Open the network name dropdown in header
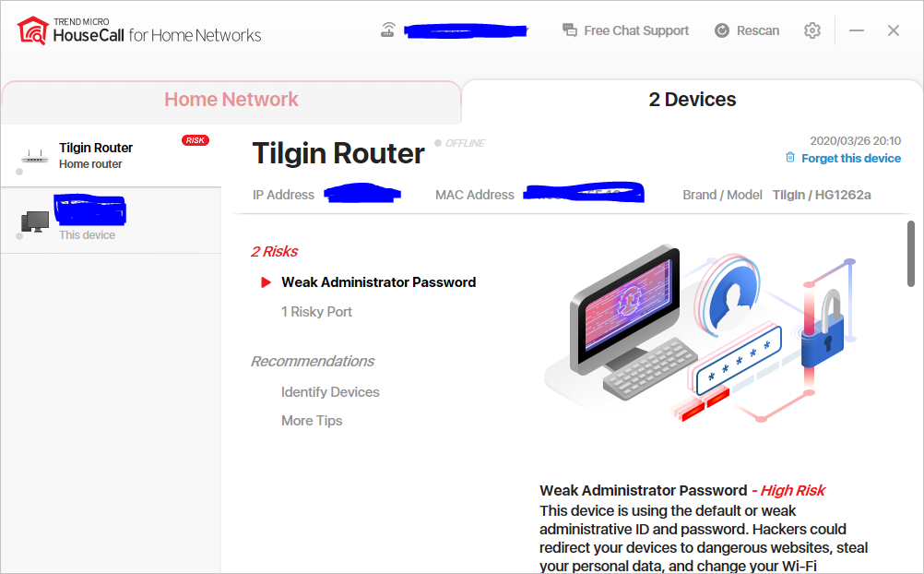This screenshot has height=574, width=924. (x=466, y=30)
